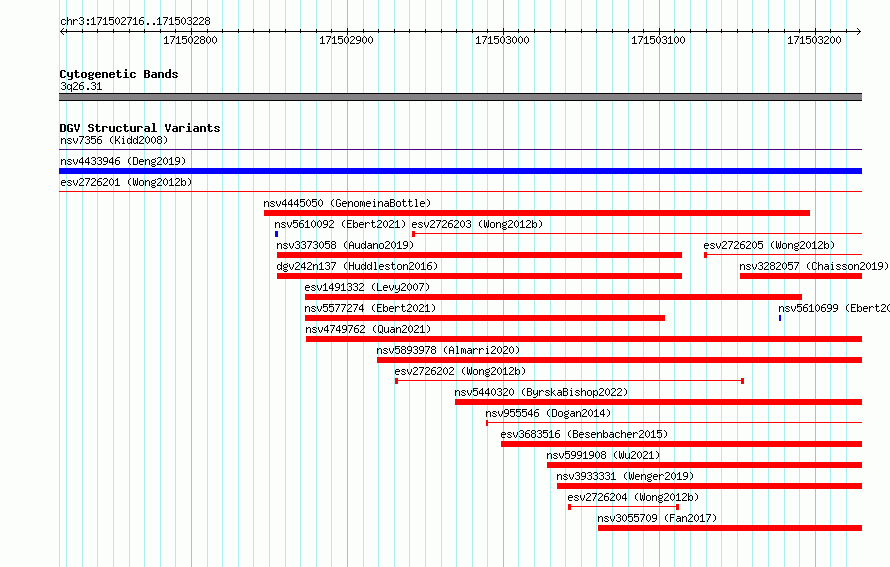Image resolution: width=890 pixels, height=567 pixels.
Task: Select the blue nsv4433946 (Deng2019) variant bar
Action: [x=460, y=171]
